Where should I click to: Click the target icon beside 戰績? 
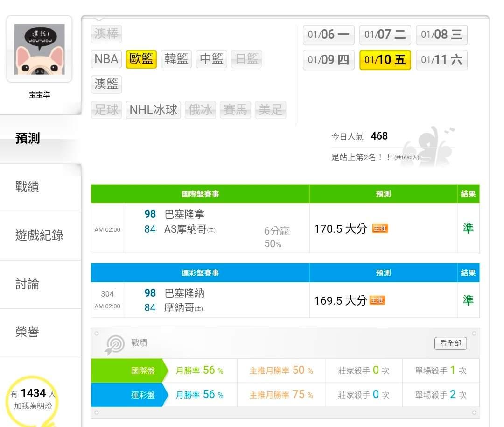115,344
